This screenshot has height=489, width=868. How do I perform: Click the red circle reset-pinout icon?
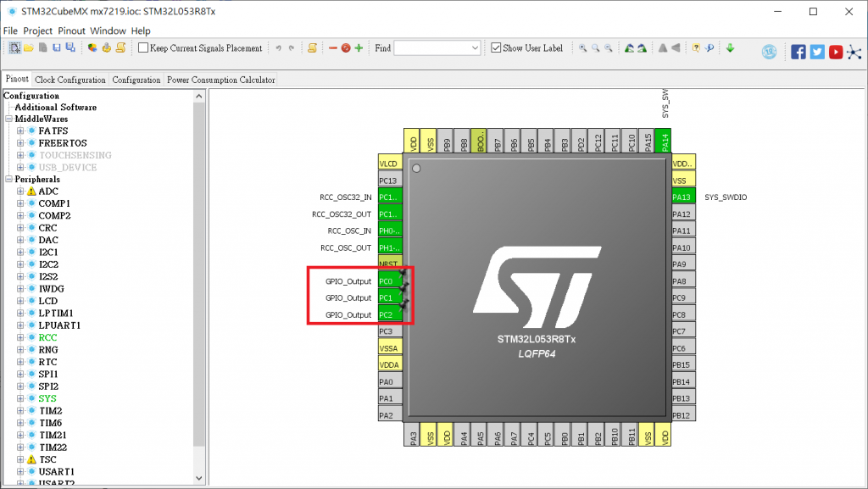[346, 48]
